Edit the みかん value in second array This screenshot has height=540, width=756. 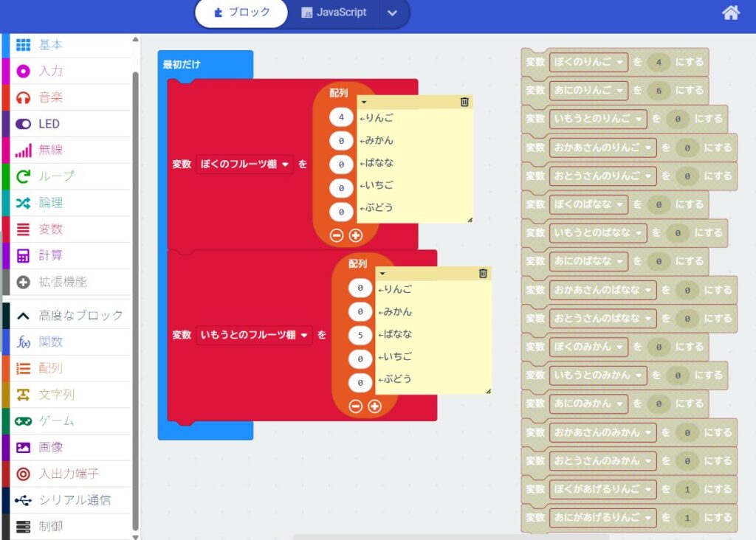(360, 311)
